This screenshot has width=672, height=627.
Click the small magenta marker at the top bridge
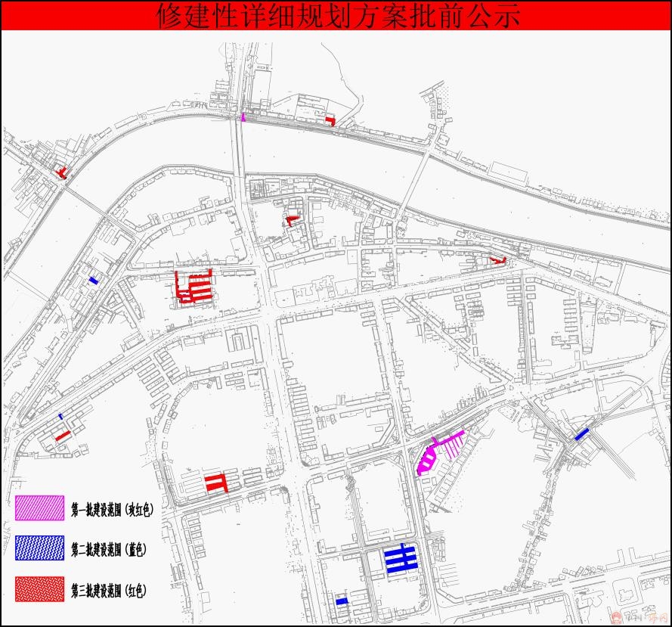click(x=243, y=116)
